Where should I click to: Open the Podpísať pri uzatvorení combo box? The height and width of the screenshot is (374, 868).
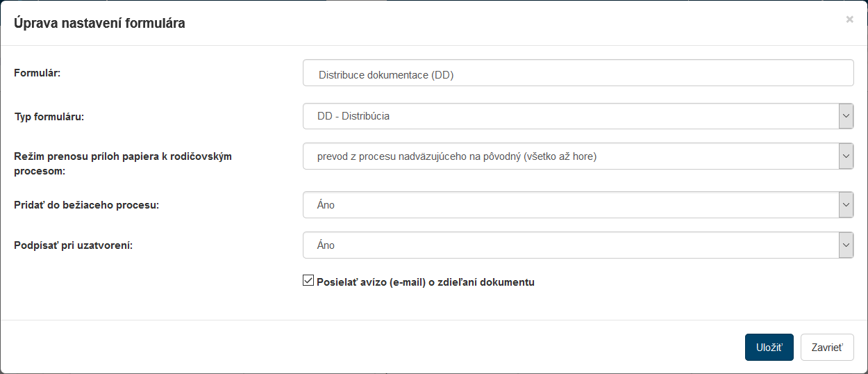569,245
